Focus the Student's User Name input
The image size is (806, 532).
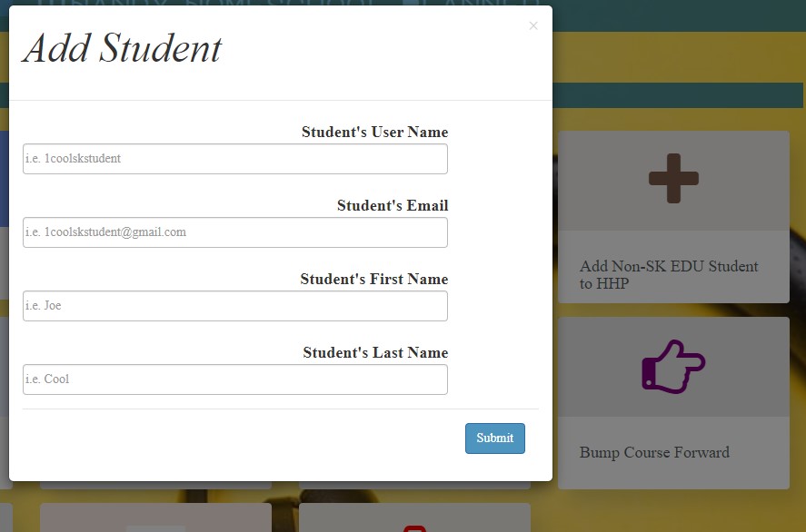click(x=235, y=159)
